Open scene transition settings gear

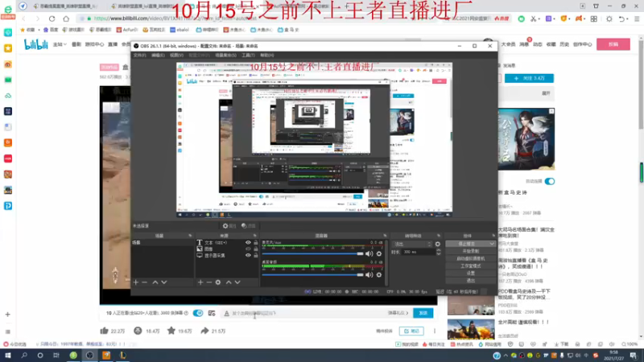pyautogui.click(x=438, y=244)
